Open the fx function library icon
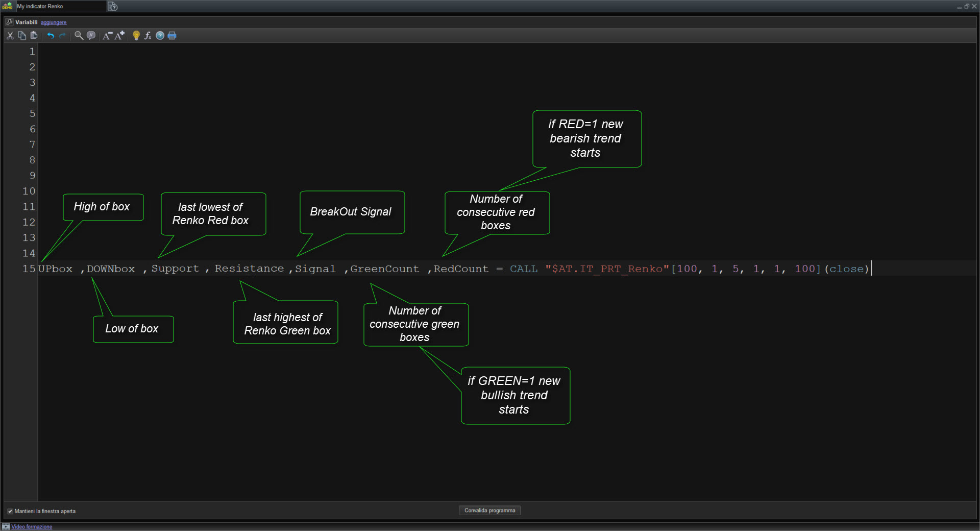980x531 pixels. coord(148,35)
